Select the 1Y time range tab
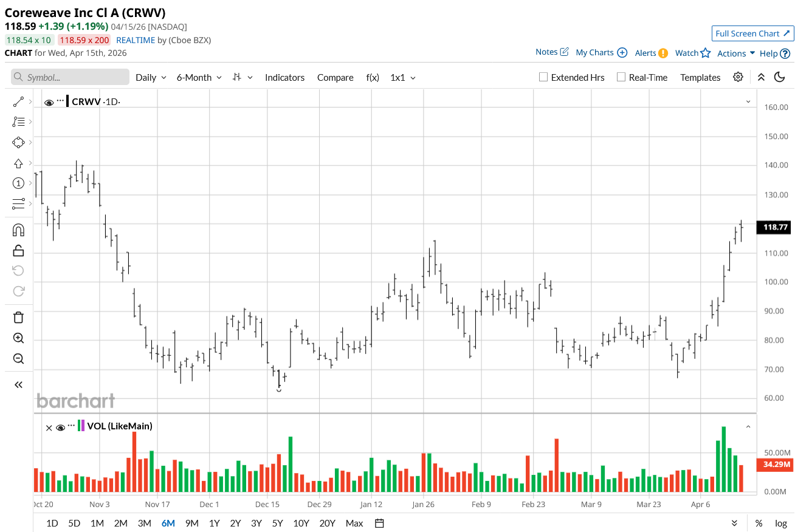 (214, 523)
